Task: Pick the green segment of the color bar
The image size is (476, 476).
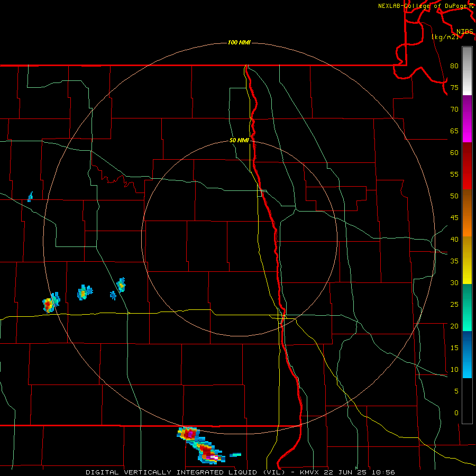Action: coord(467,307)
